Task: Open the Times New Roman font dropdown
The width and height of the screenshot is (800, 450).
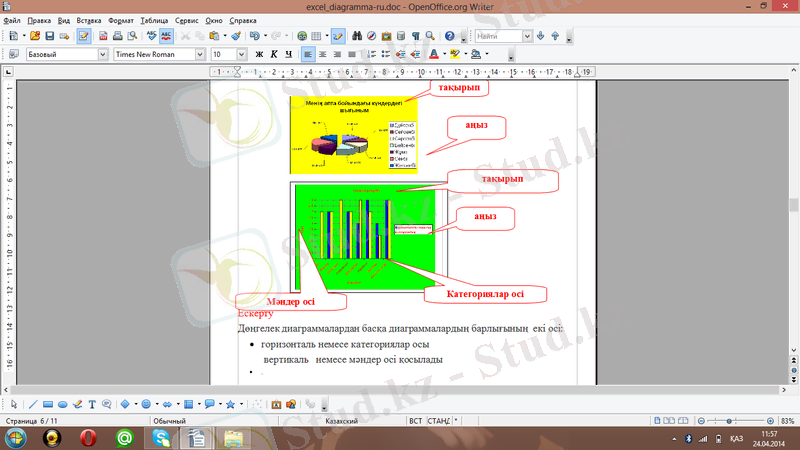Action: [x=200, y=54]
